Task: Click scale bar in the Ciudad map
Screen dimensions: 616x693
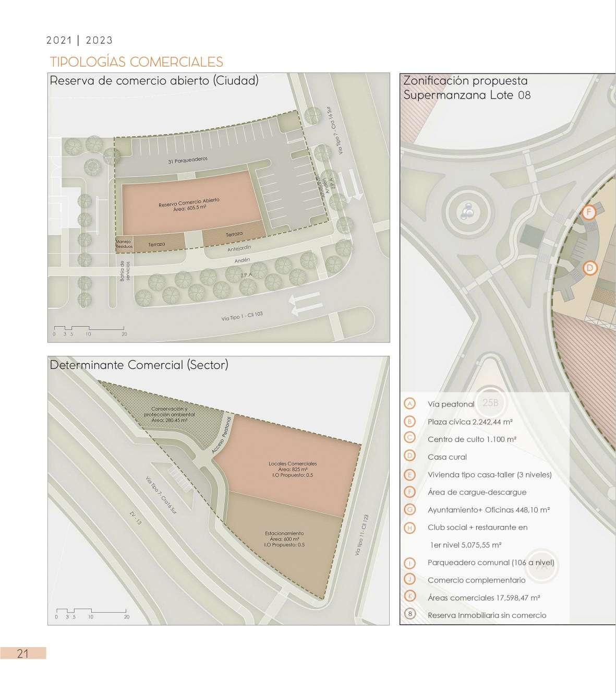Action: pyautogui.click(x=89, y=331)
